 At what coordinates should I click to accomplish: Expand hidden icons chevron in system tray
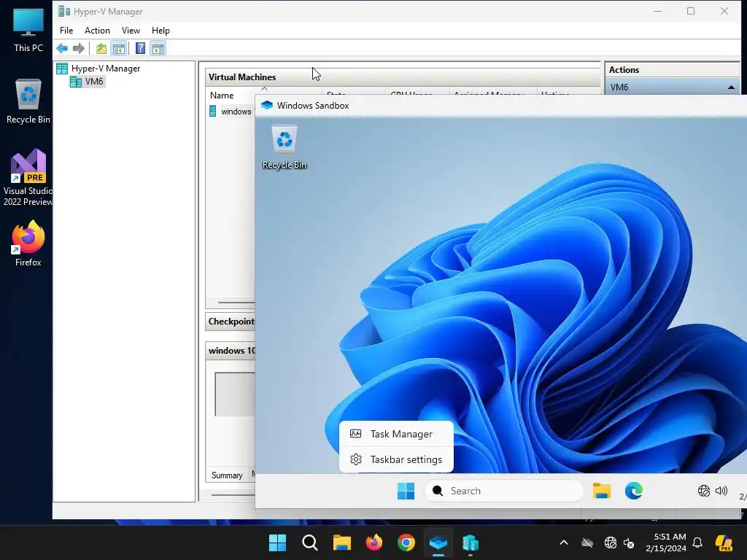(564, 542)
